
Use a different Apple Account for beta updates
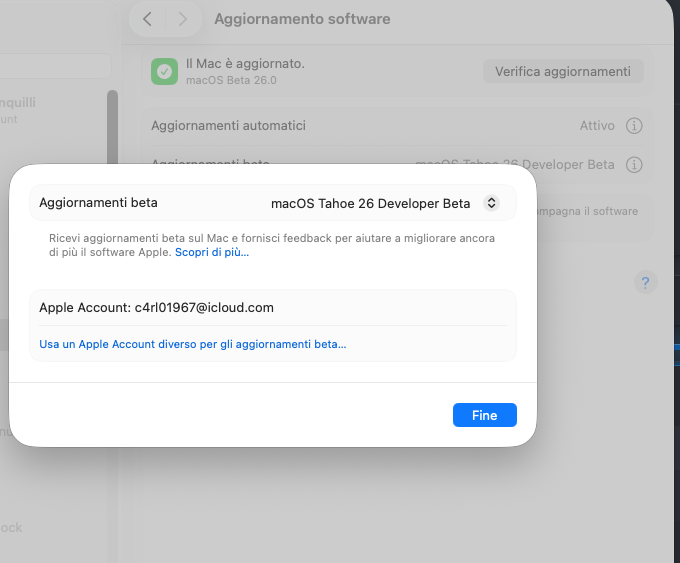coord(193,344)
